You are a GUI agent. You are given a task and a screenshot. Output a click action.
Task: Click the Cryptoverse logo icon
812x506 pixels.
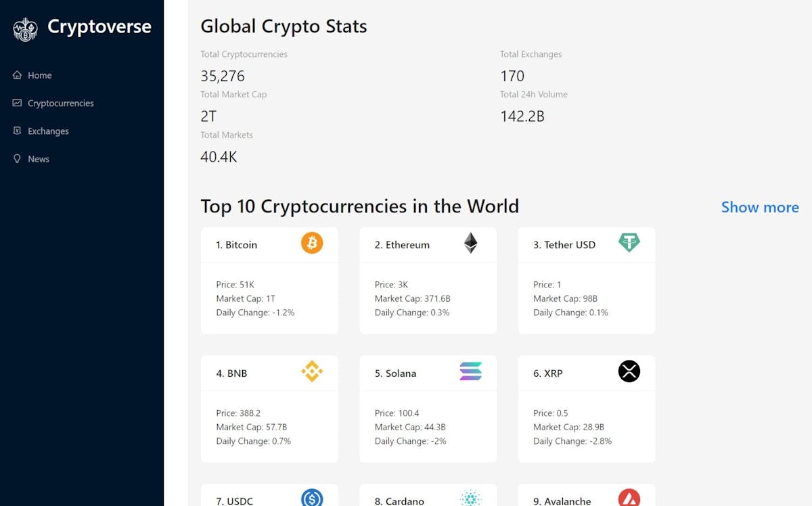click(x=25, y=29)
